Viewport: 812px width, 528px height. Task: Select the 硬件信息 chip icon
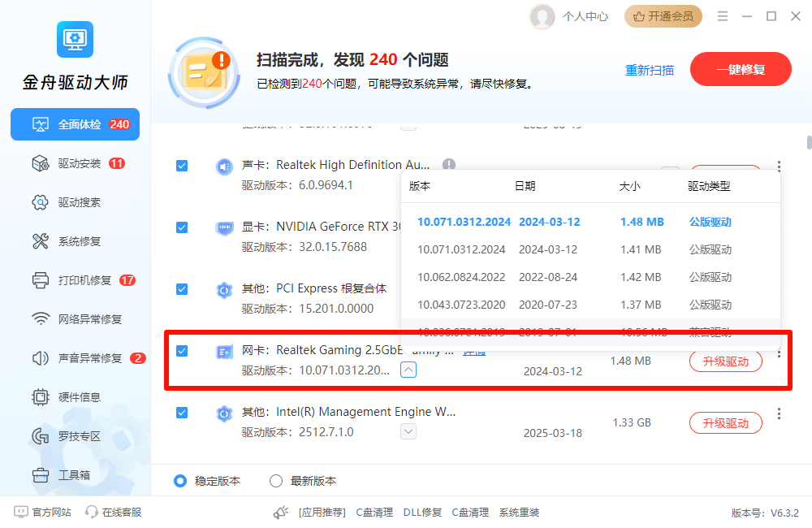[x=41, y=397]
